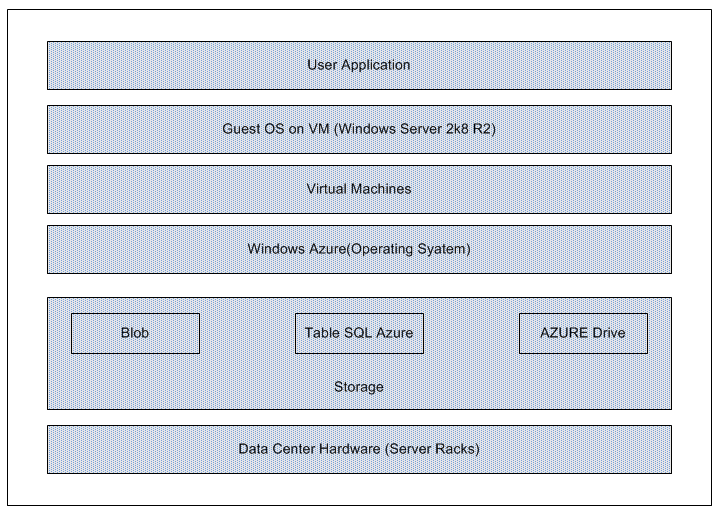Select the AZURE Drive box
This screenshot has height=513, width=718.
click(x=583, y=333)
